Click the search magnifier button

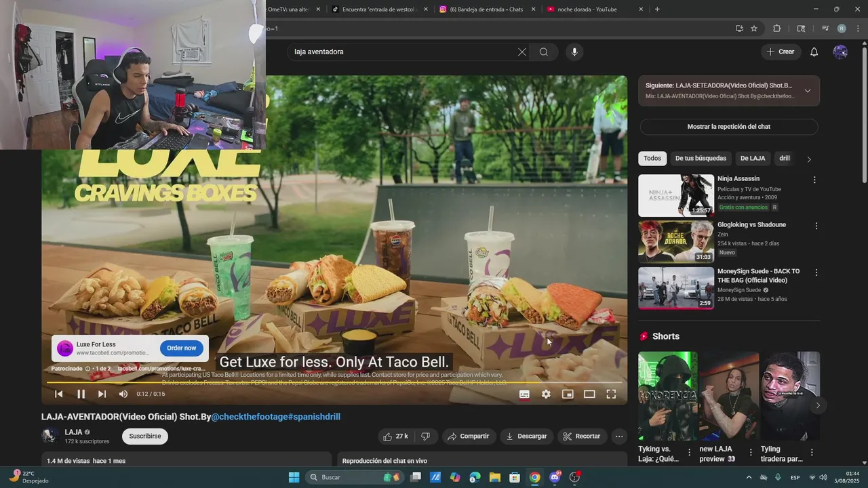[544, 52]
